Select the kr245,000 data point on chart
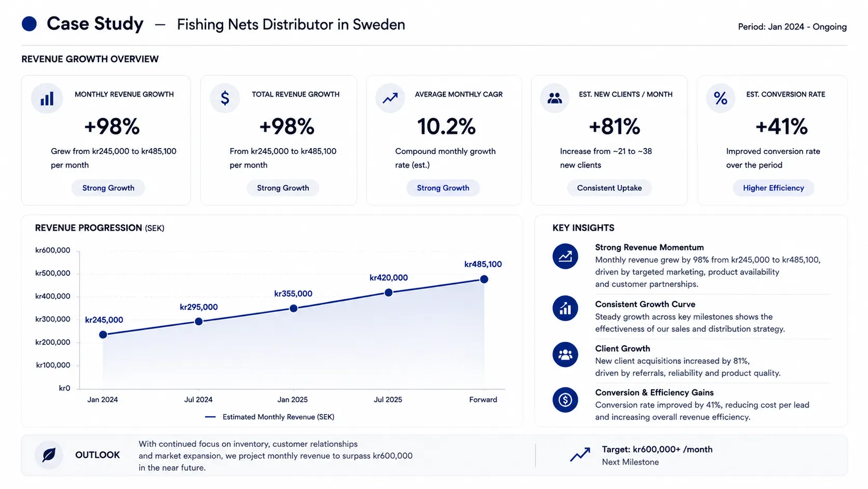This screenshot has width=868, height=489. pos(103,335)
